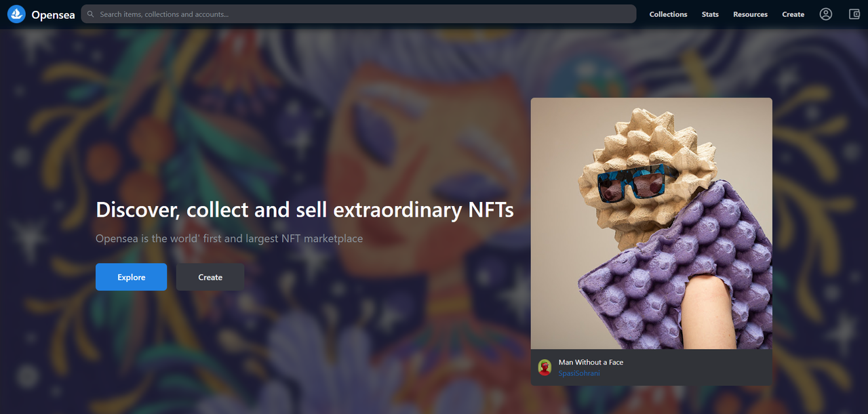Click the sunglasses on the featured artwork
The width and height of the screenshot is (868, 414).
coord(636,182)
